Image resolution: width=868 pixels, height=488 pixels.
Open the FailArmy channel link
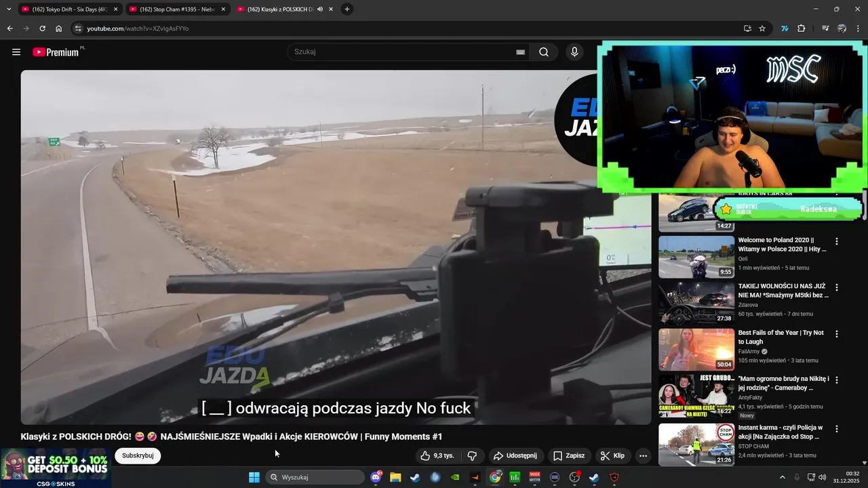click(x=749, y=352)
